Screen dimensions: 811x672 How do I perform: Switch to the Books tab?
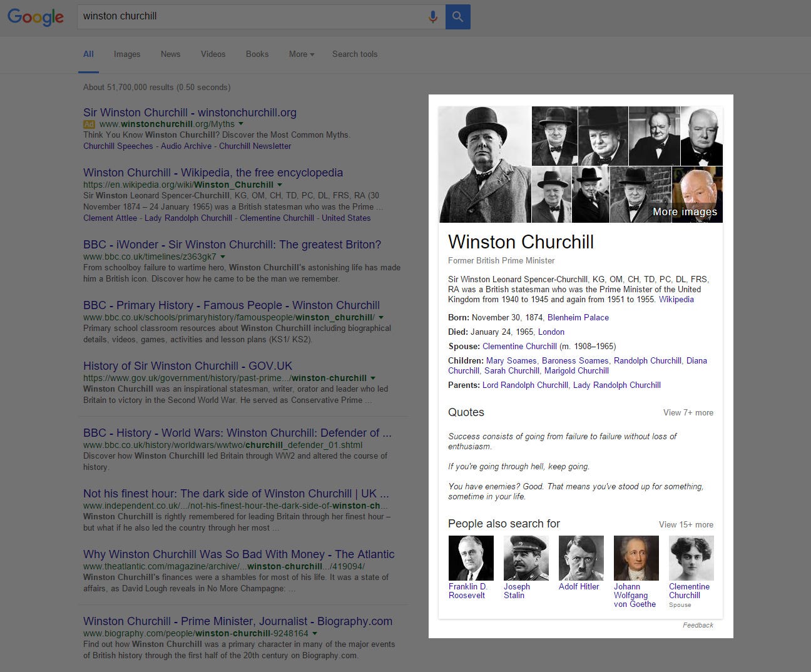(257, 54)
